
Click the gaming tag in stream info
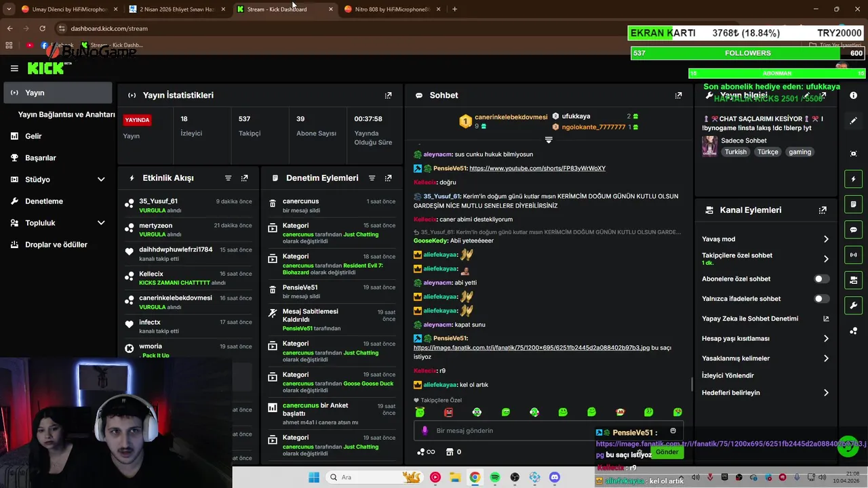(800, 152)
